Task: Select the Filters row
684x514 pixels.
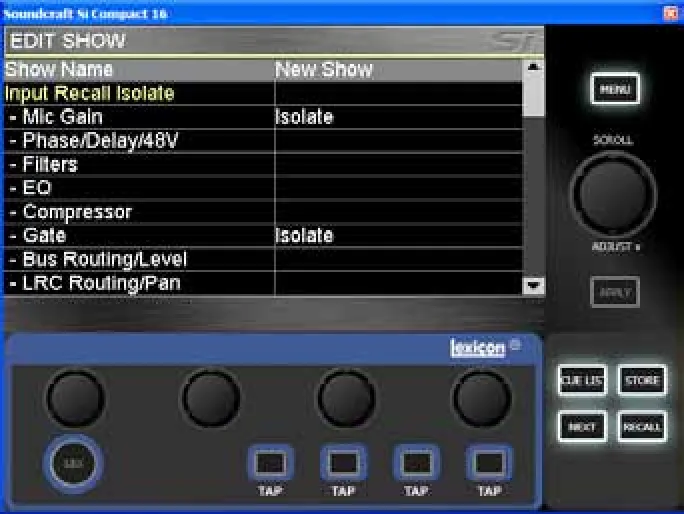Action: click(263, 164)
